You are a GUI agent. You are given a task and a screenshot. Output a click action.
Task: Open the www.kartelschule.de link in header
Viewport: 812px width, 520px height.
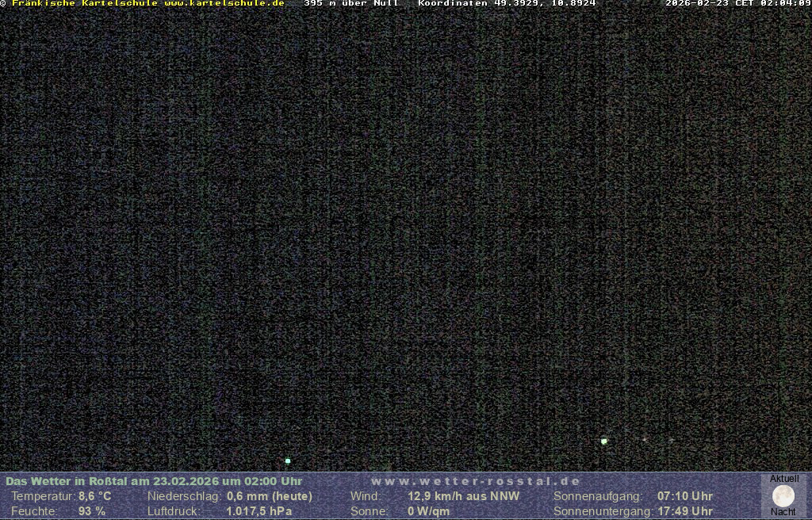point(224,4)
